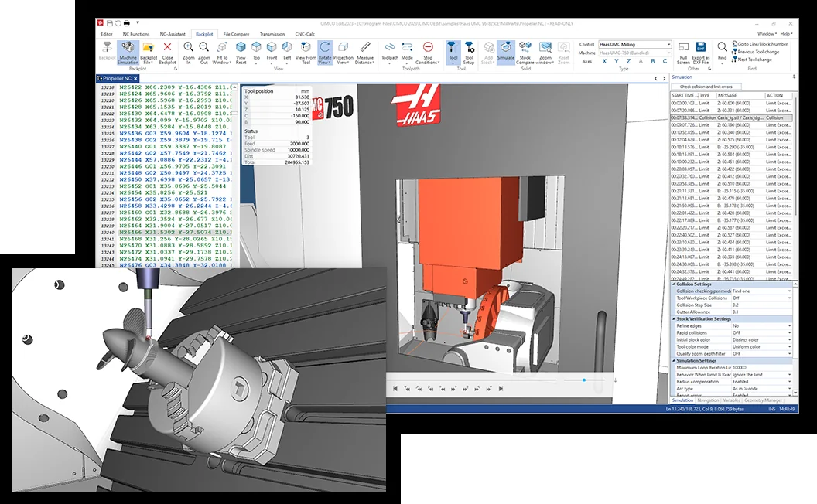Viewport: 817px width, 504px height.
Task: Toggle the Y axis button
Action: (x=617, y=61)
